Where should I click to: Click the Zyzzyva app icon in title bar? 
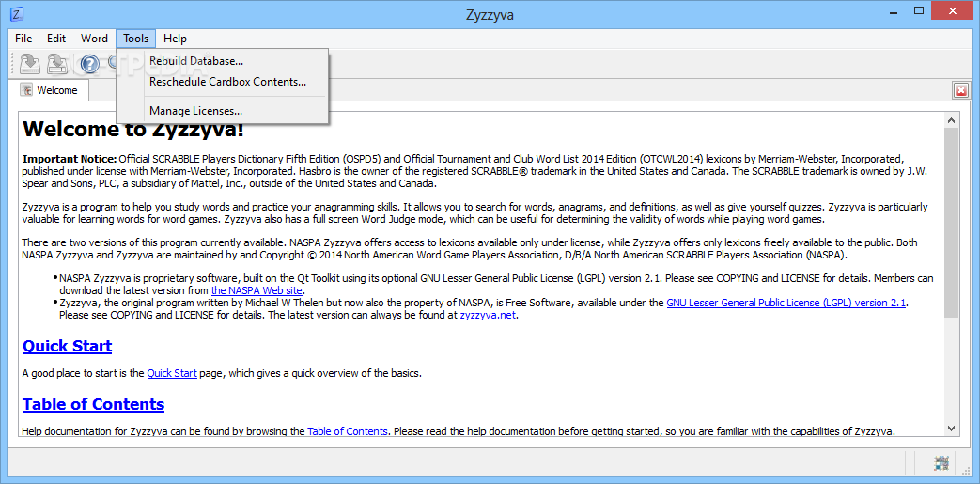[18, 14]
